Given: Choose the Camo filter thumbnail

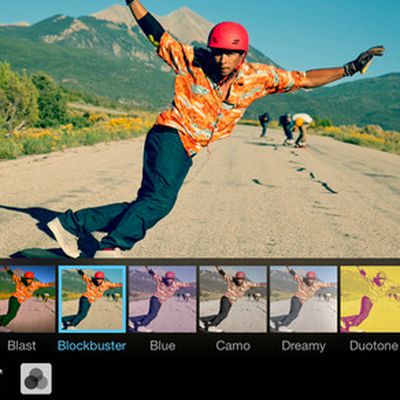Looking at the screenshot, I should [233, 299].
